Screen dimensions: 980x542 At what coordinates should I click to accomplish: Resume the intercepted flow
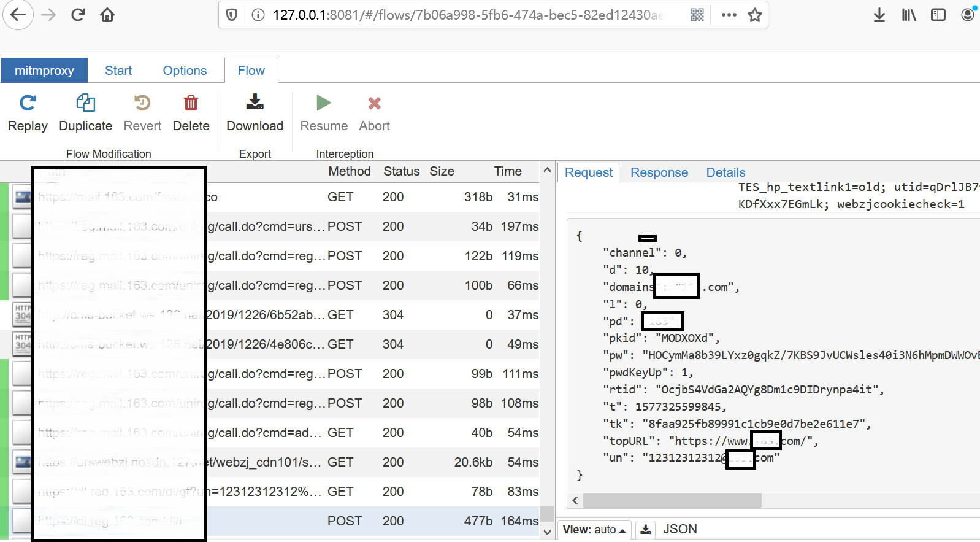324,113
